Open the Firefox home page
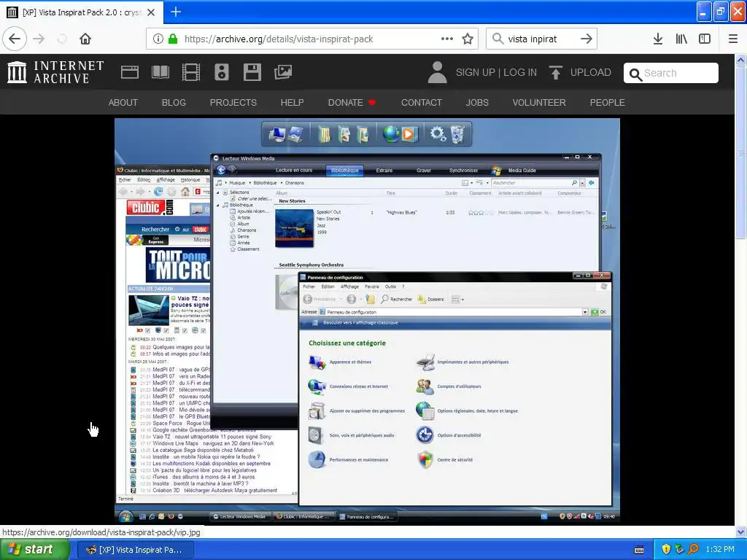Image resolution: width=747 pixels, height=560 pixels. 85,39
